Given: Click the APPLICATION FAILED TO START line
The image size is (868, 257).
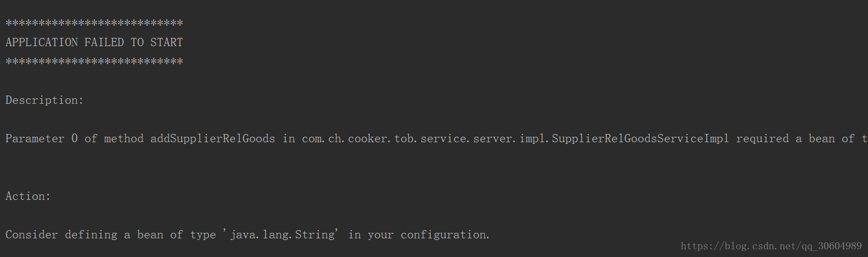Looking at the screenshot, I should (94, 42).
